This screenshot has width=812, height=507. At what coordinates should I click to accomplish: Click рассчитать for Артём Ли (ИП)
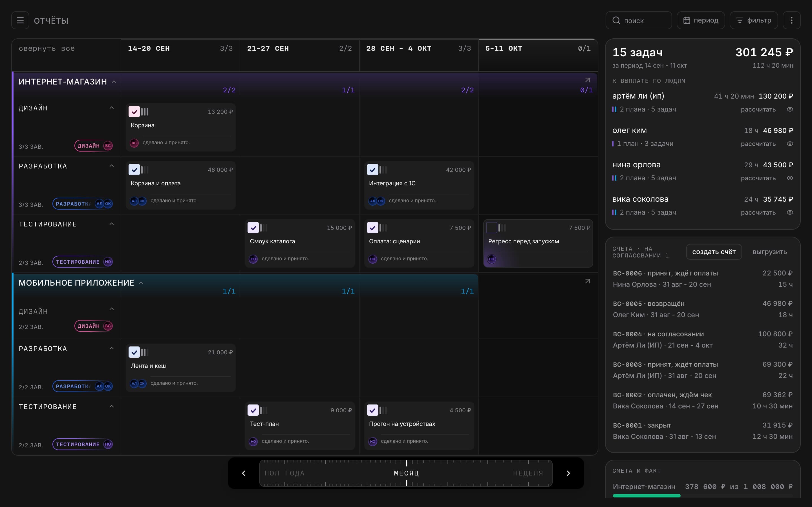tap(758, 109)
